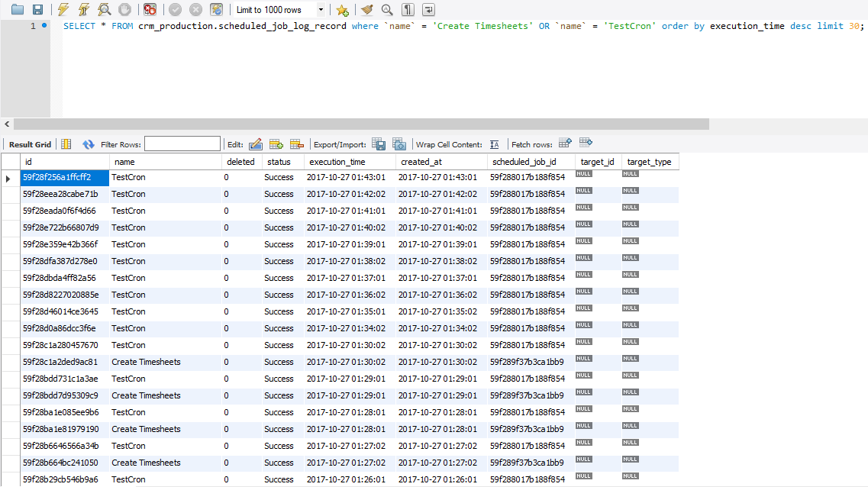
Task: Switch to the Result Grid tab
Action: point(29,144)
